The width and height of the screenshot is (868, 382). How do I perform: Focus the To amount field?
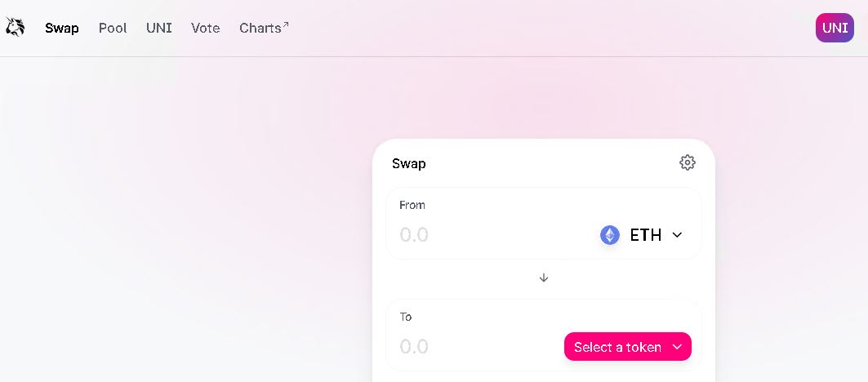click(476, 347)
